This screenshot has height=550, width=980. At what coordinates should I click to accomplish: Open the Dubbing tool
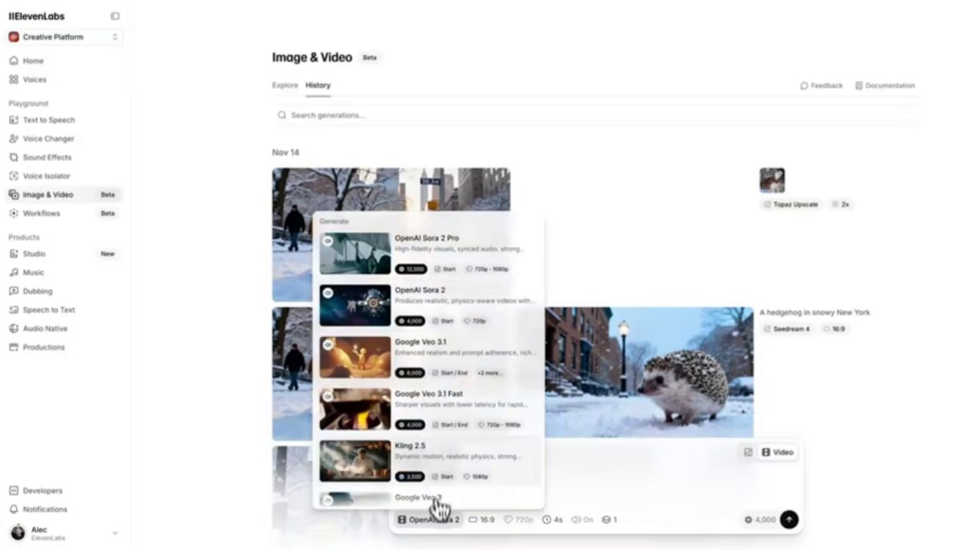[38, 291]
